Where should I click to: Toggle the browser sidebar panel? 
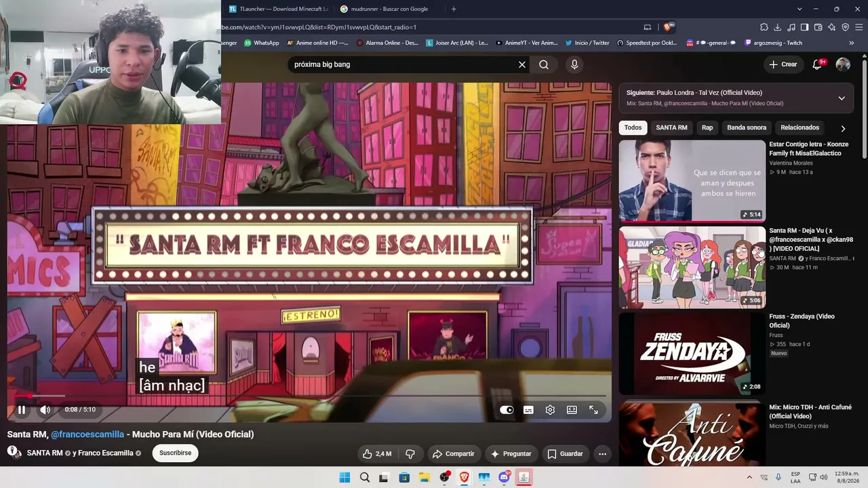click(x=804, y=27)
